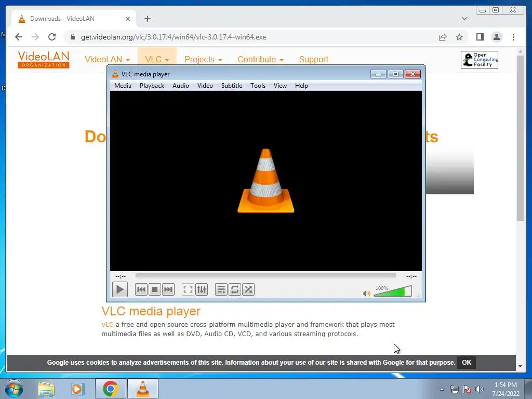Click scrollbar down arrow on webpage
The width and height of the screenshot is (532, 399).
pos(520,366)
